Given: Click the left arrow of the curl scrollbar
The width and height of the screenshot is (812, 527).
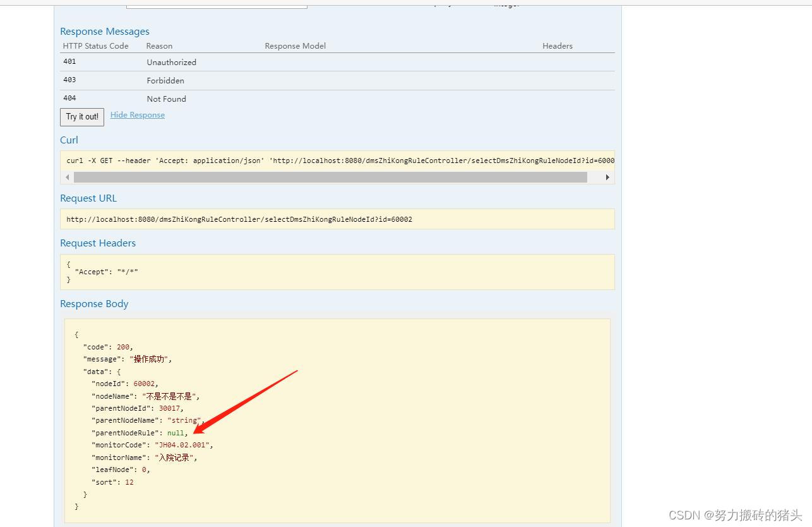Looking at the screenshot, I should tap(68, 178).
